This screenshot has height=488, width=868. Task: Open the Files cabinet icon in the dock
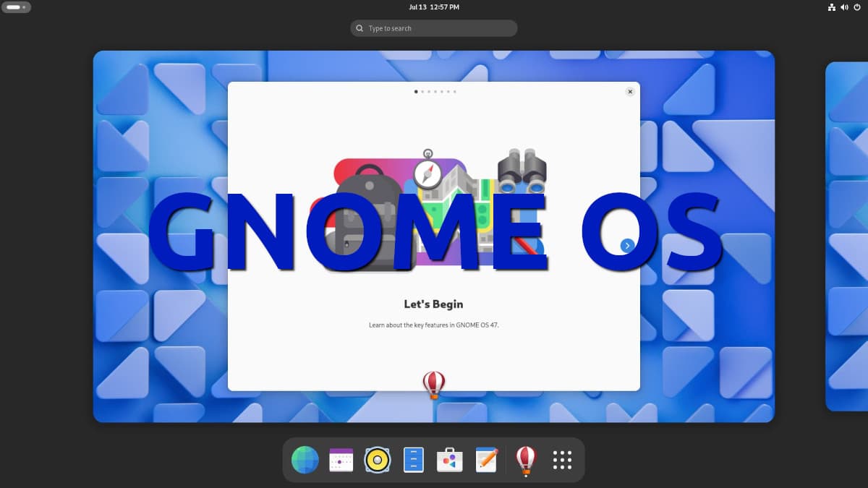413,460
